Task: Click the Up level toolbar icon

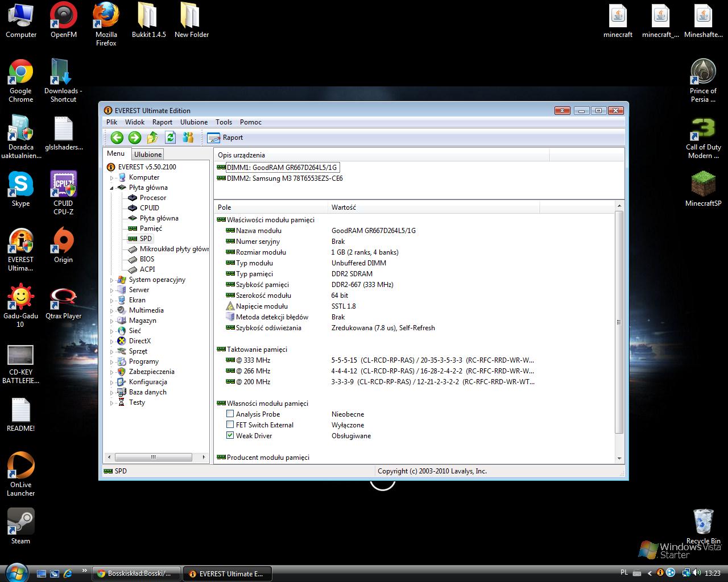Action: 152,137
